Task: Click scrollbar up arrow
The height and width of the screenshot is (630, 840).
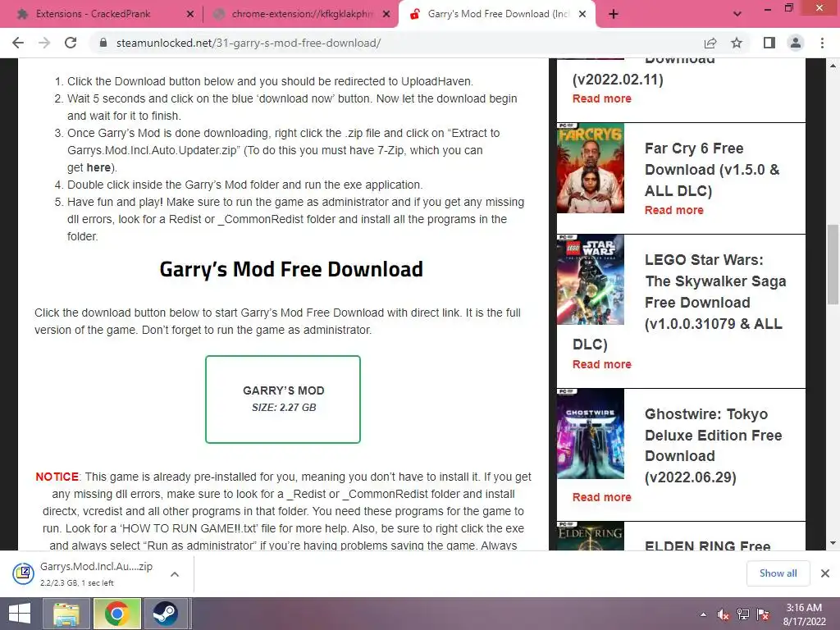Action: click(833, 66)
